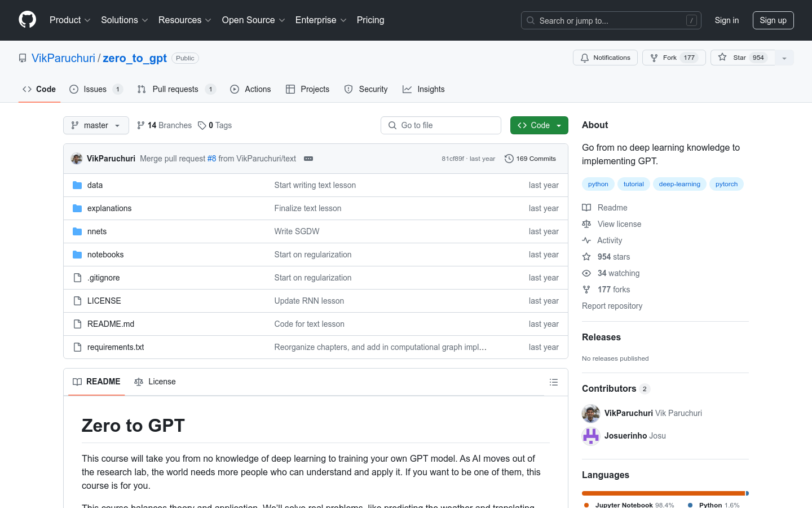Click the deep-learning topic tag

click(x=679, y=184)
